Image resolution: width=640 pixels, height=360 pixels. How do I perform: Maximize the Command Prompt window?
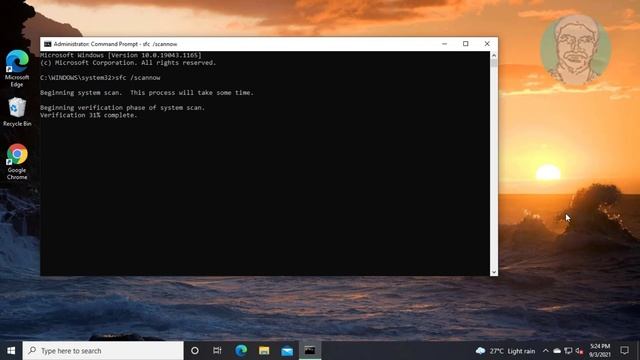tap(466, 44)
